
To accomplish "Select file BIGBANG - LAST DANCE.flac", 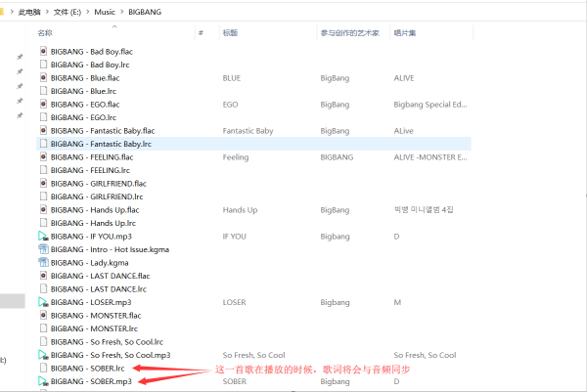I will pyautogui.click(x=101, y=276).
